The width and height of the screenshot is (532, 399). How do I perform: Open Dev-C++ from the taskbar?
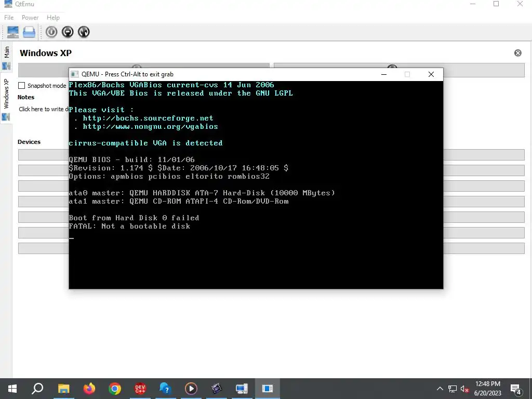pos(140,389)
